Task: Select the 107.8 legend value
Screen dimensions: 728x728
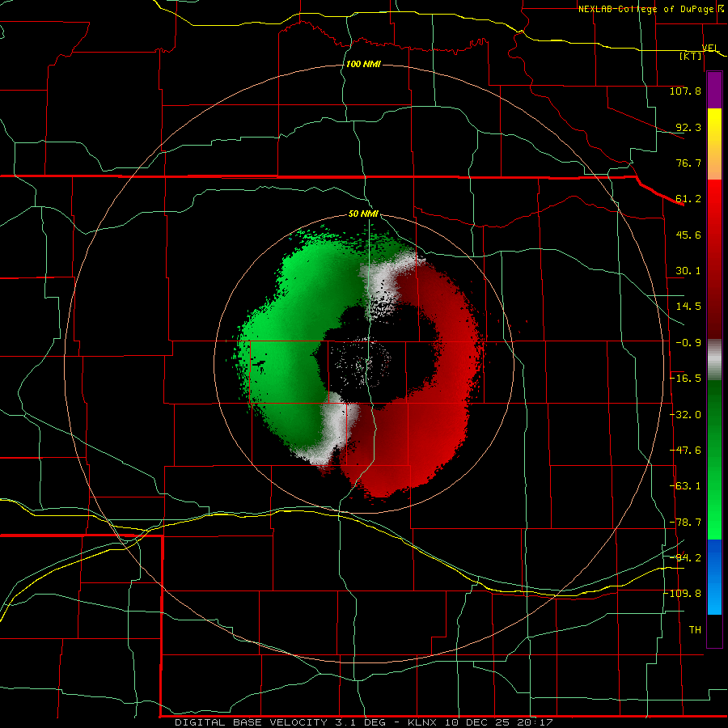Action: click(685, 91)
